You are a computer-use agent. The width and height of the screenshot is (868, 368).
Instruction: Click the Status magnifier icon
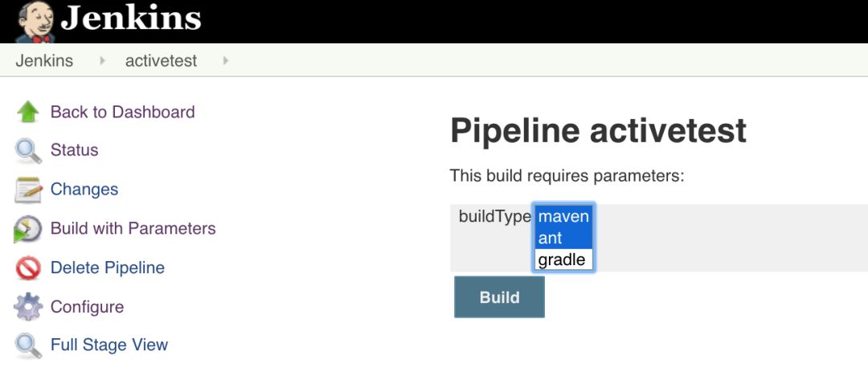tap(28, 150)
